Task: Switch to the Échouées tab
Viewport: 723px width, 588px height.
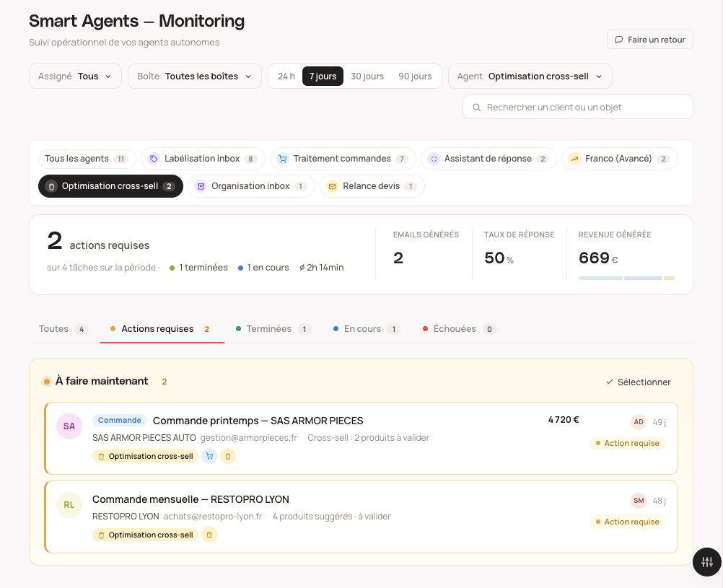Action: 459,329
